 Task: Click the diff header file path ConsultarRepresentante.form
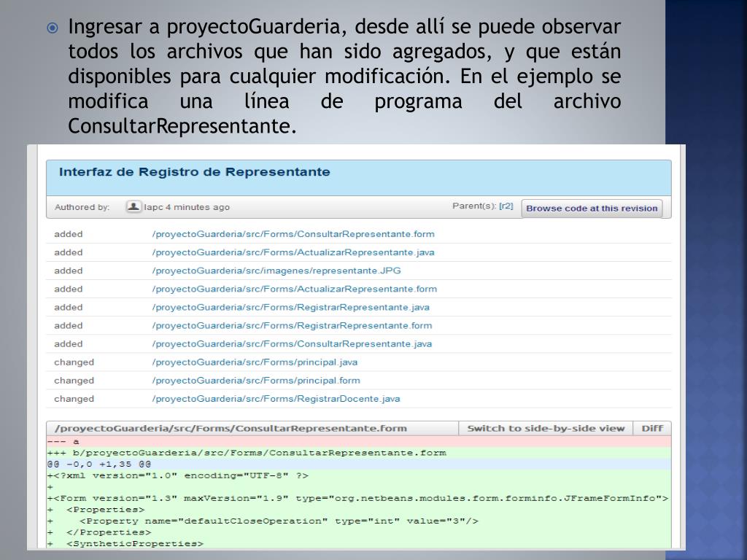coord(231,429)
